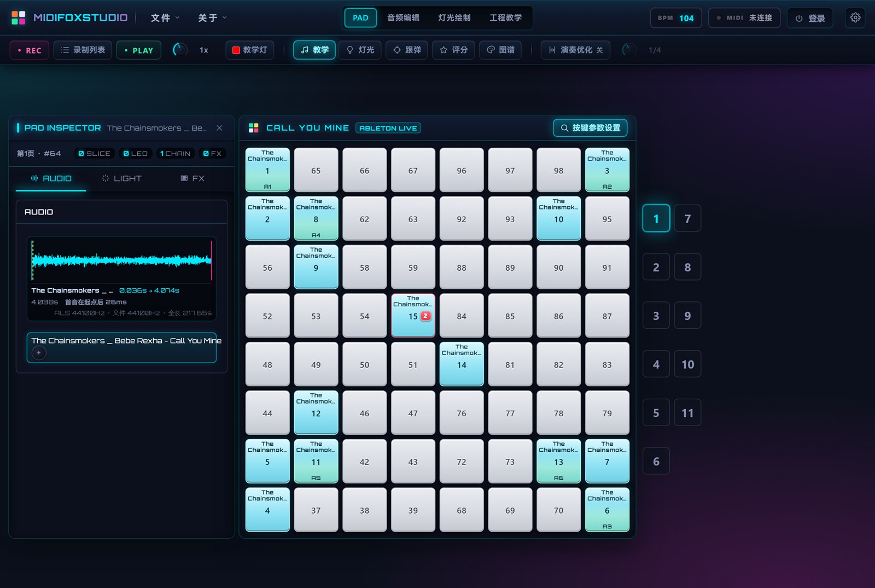The height and width of the screenshot is (588, 875).
Task: Switch to the 音频编辑 audio editing tab
Action: click(x=403, y=18)
